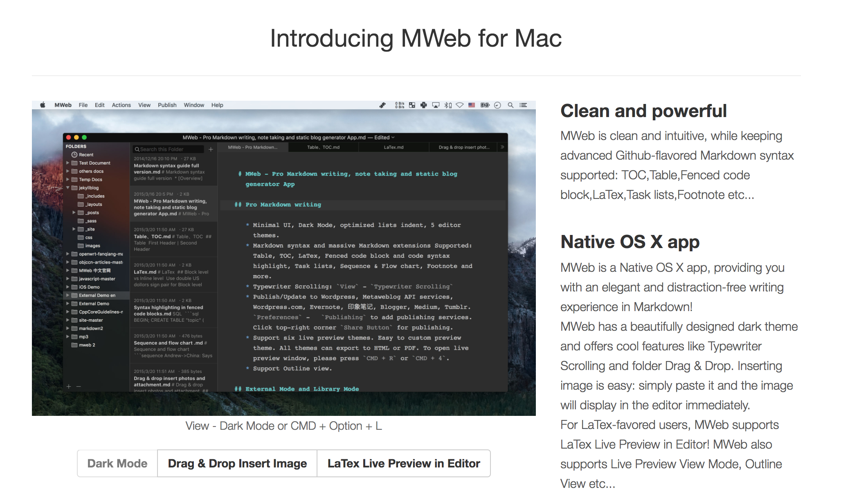Select the CppCoreGuidelines folder
The width and height of the screenshot is (868, 501).
[97, 312]
